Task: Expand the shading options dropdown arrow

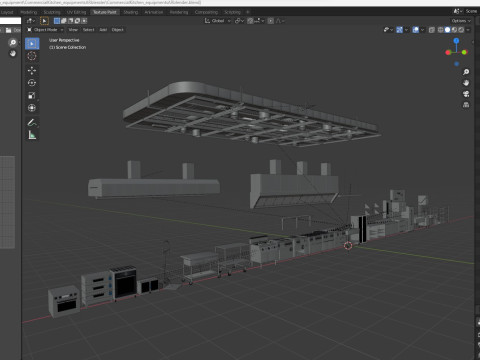Action: pos(468,30)
